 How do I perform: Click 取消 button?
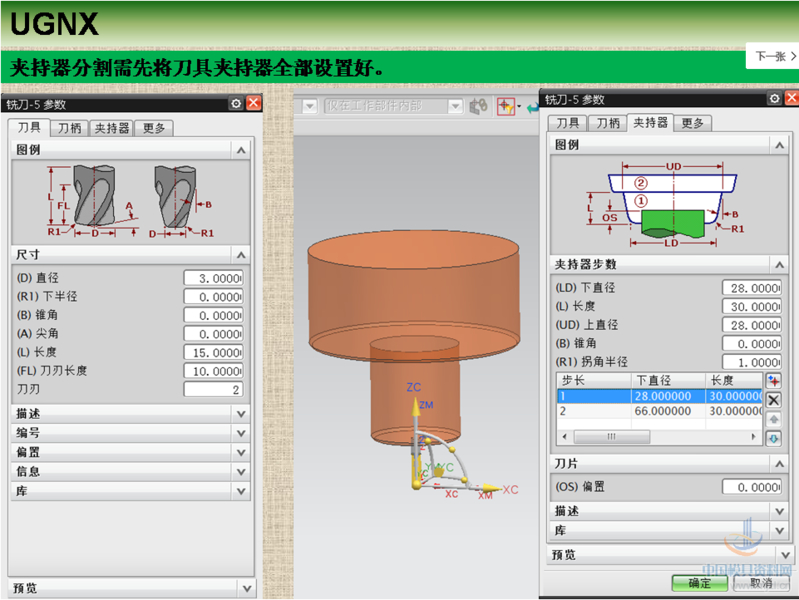[761, 583]
